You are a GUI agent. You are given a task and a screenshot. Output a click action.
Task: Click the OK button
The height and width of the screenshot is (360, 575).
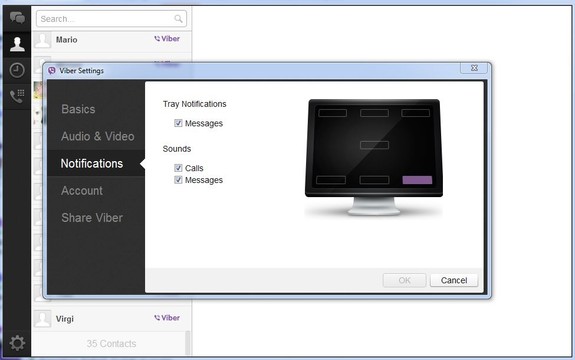pos(404,280)
